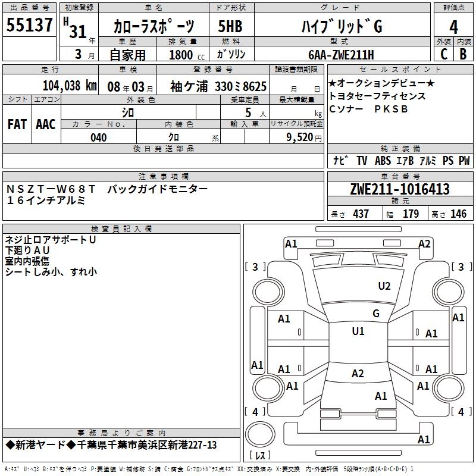Viewport: 476px width, 476px height.
Task: Click inspector note ネジ止ロアサポートU
Action: tap(51, 240)
